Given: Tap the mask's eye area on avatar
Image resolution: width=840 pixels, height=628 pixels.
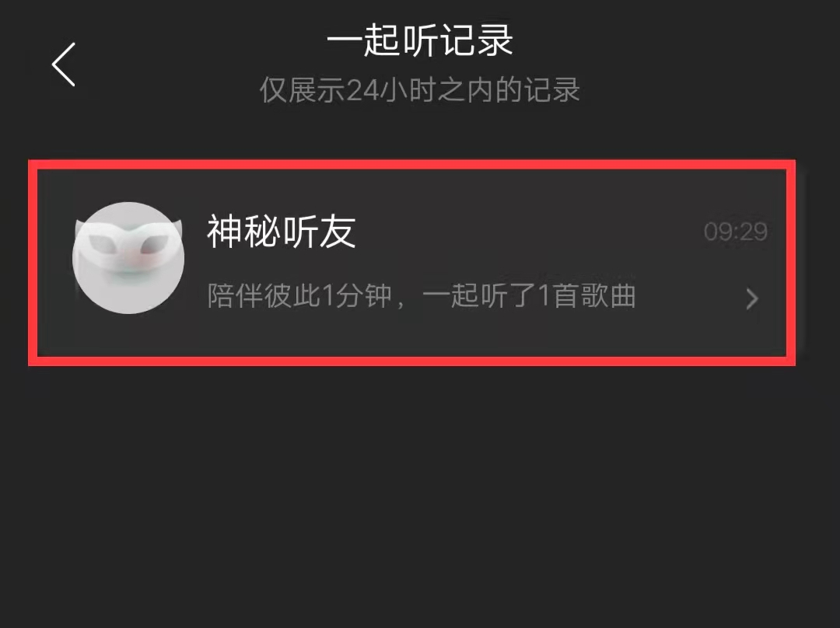Looking at the screenshot, I should click(x=128, y=243).
